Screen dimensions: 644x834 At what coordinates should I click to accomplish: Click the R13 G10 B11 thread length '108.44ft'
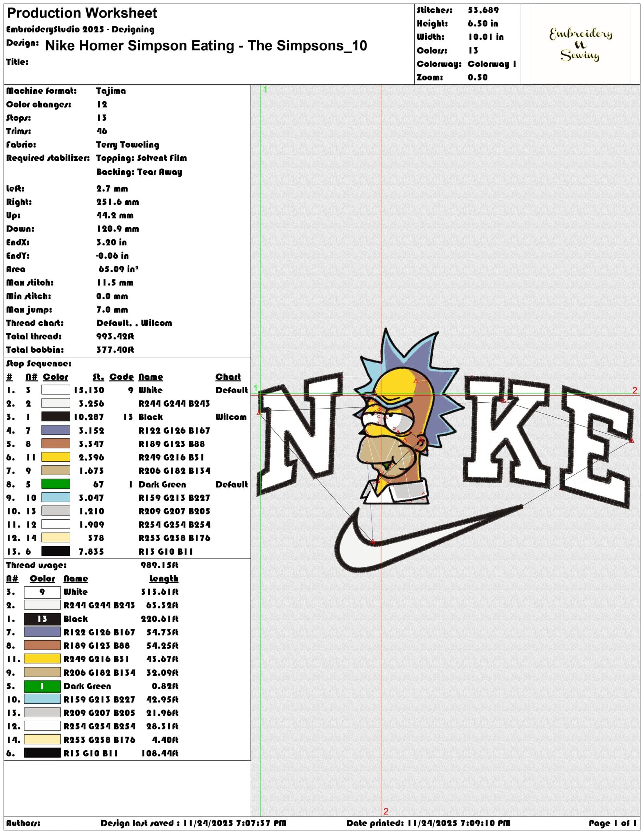[160, 753]
